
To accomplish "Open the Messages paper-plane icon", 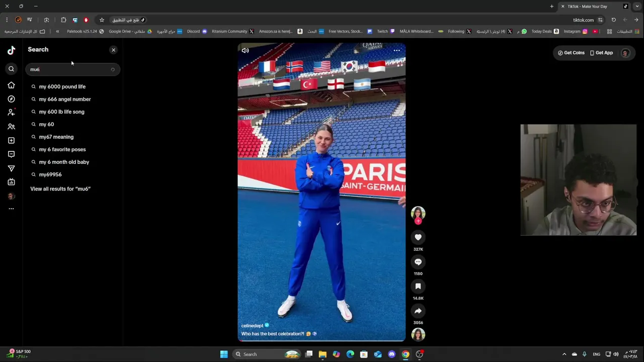I will pyautogui.click(x=11, y=168).
